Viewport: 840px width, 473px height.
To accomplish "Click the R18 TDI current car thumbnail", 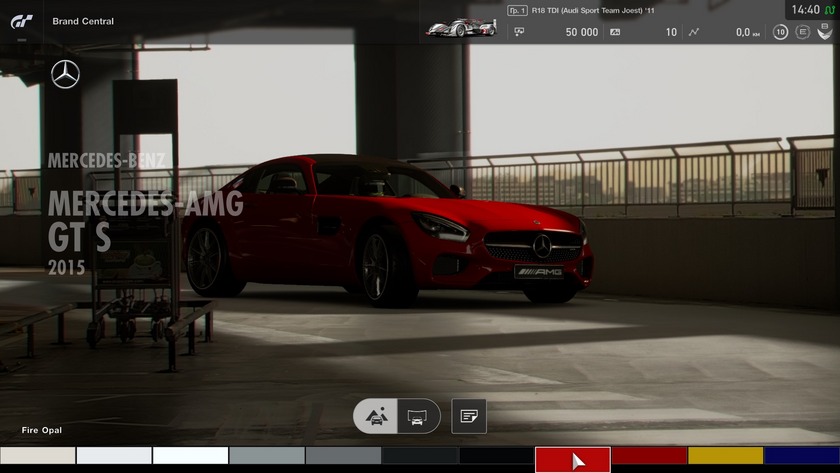I will coord(461,27).
